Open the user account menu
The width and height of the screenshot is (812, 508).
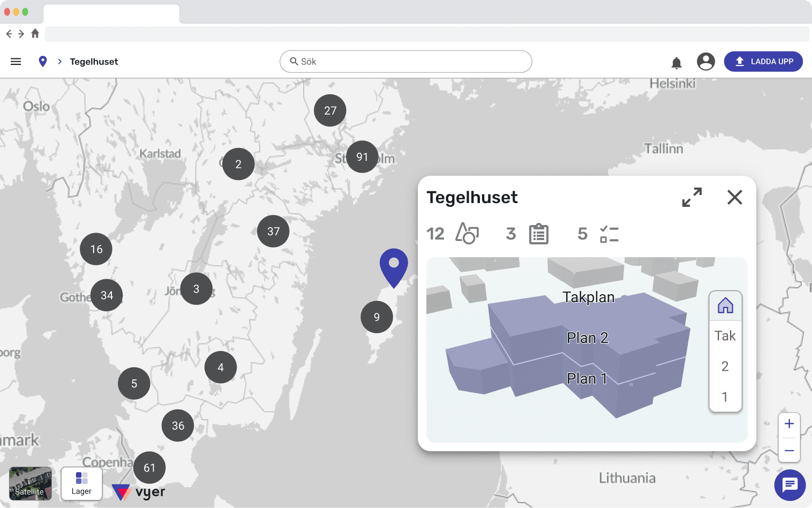(x=706, y=62)
